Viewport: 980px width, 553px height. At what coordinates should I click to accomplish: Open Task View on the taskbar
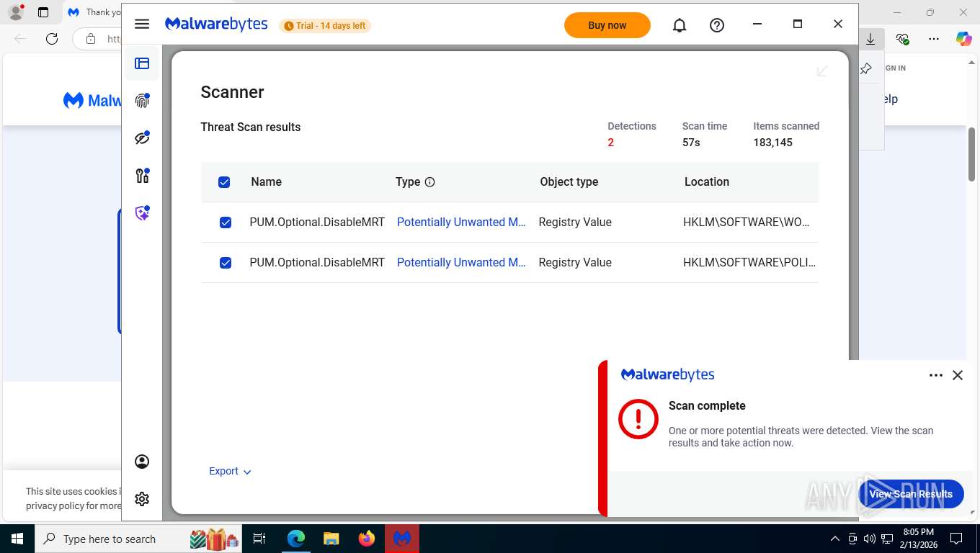click(x=259, y=539)
